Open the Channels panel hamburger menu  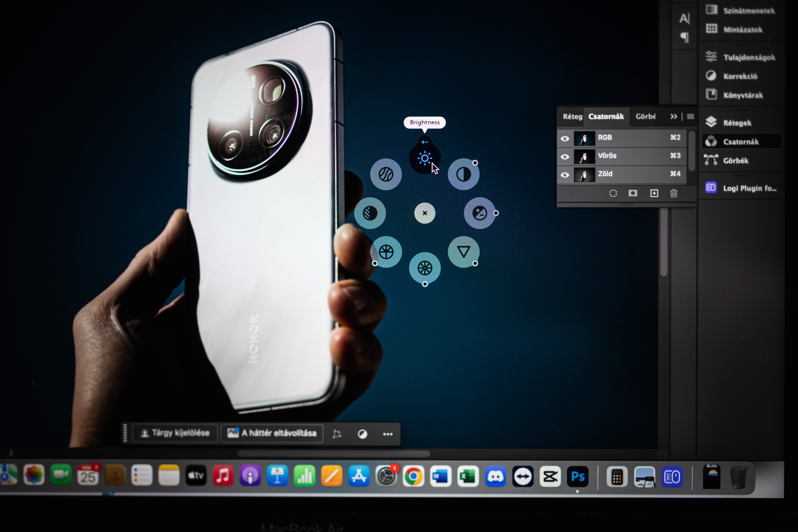click(690, 117)
